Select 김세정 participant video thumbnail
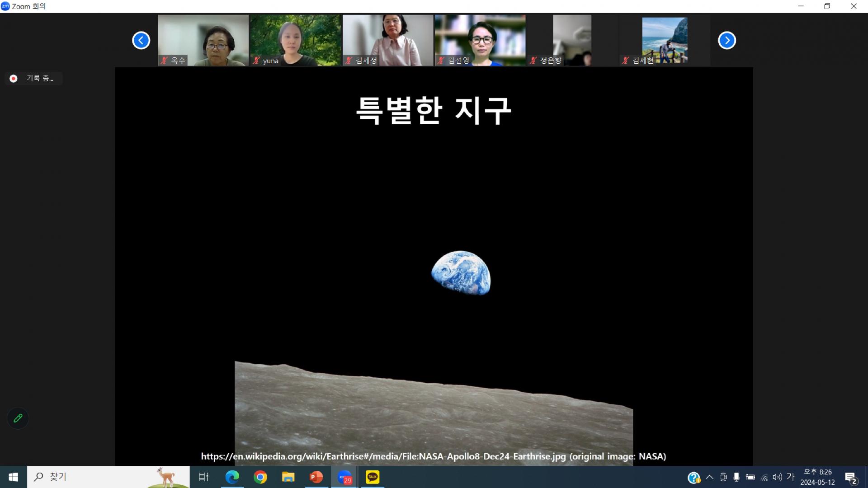The height and width of the screenshot is (488, 868). pos(387,40)
